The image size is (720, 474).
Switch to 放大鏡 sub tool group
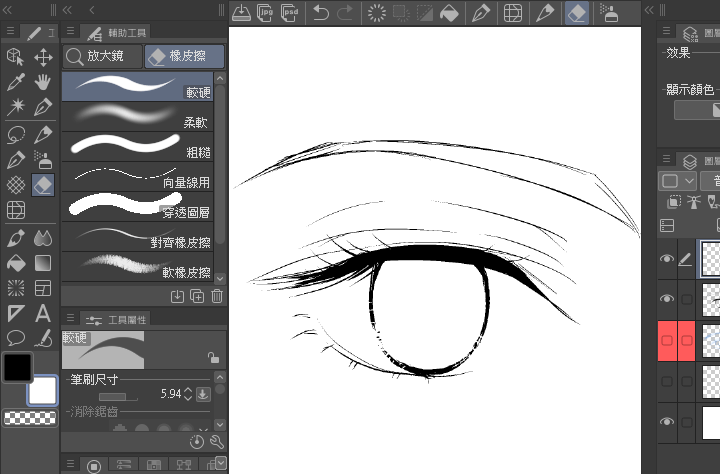click(x=102, y=57)
